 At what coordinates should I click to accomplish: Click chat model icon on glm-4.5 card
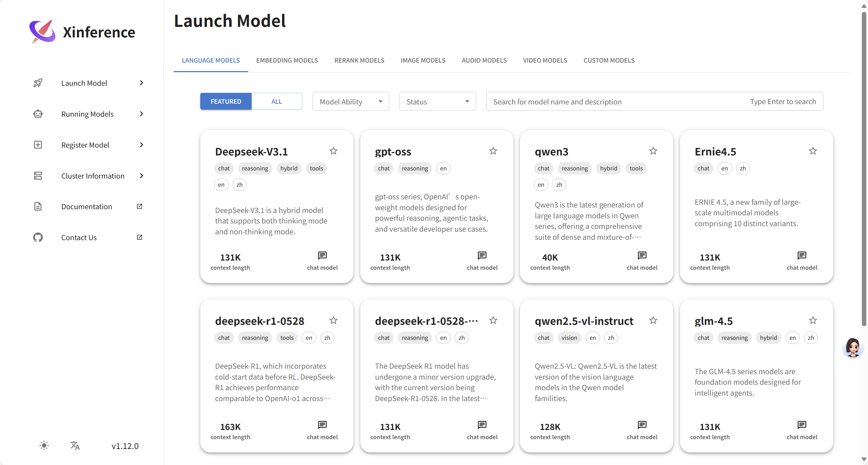(802, 425)
